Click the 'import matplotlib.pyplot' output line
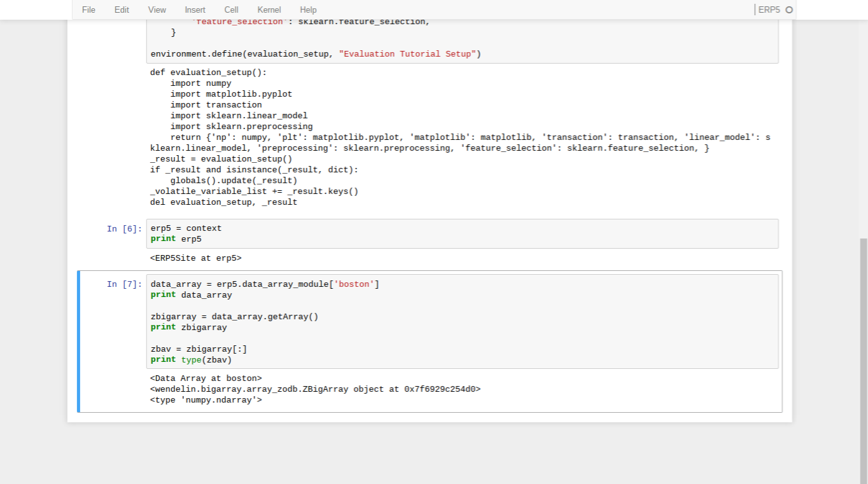Image resolution: width=868 pixels, height=484 pixels. [232, 94]
